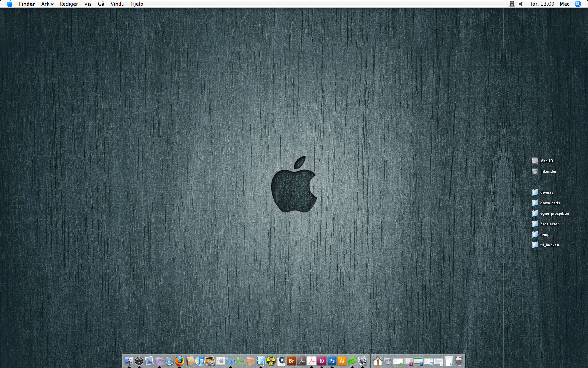
Task: Launch Adobe Photoshop (Ps) from Dock
Action: coord(332,361)
